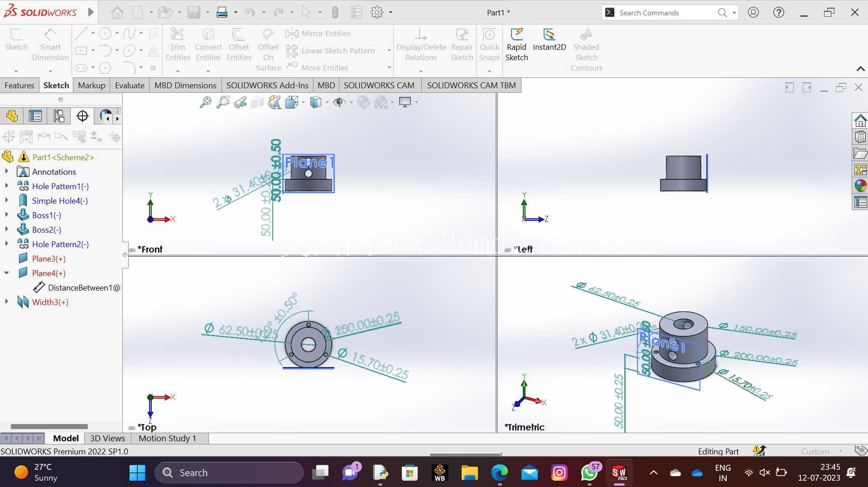Open the Appearances color ball icon
868x487 pixels.
tap(860, 186)
